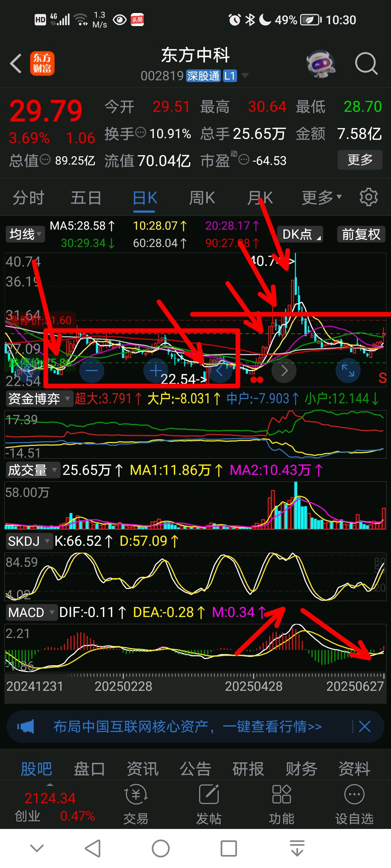Tap the 深股通 badge
Screen dimensions: 391x868
[x=203, y=76]
